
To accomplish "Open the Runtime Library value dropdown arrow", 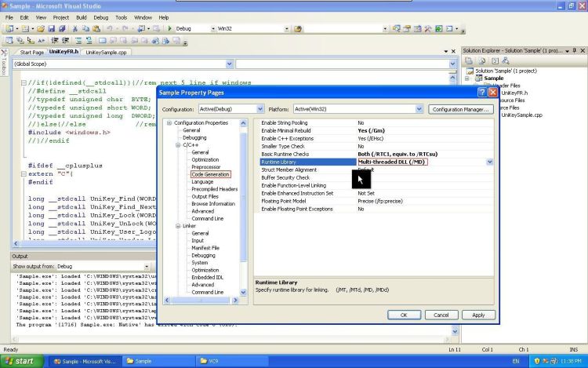I will (490, 162).
